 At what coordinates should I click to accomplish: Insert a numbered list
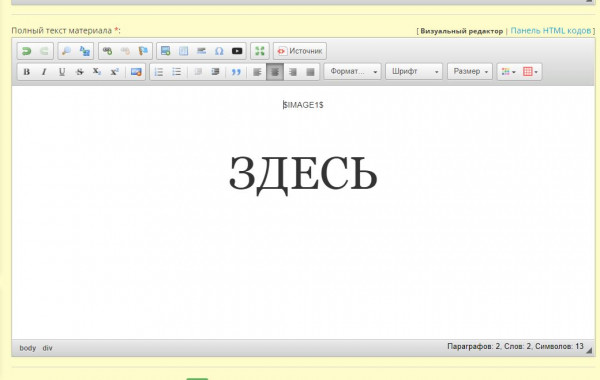pyautogui.click(x=159, y=72)
